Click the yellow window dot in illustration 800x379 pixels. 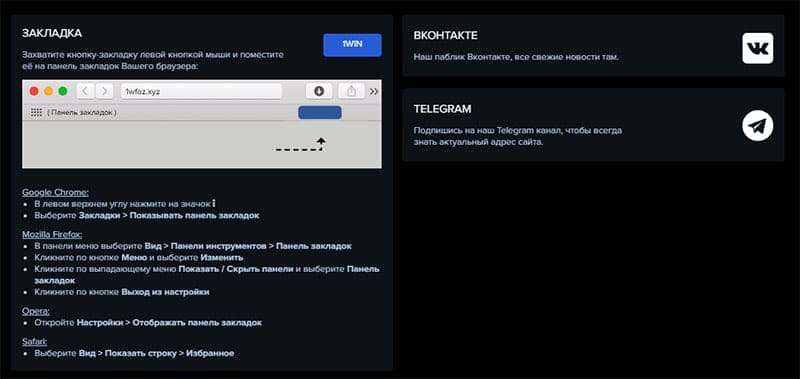[x=48, y=91]
